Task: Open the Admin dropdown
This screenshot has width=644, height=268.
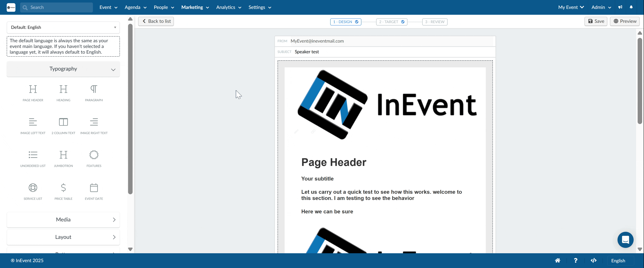Action: tap(601, 7)
